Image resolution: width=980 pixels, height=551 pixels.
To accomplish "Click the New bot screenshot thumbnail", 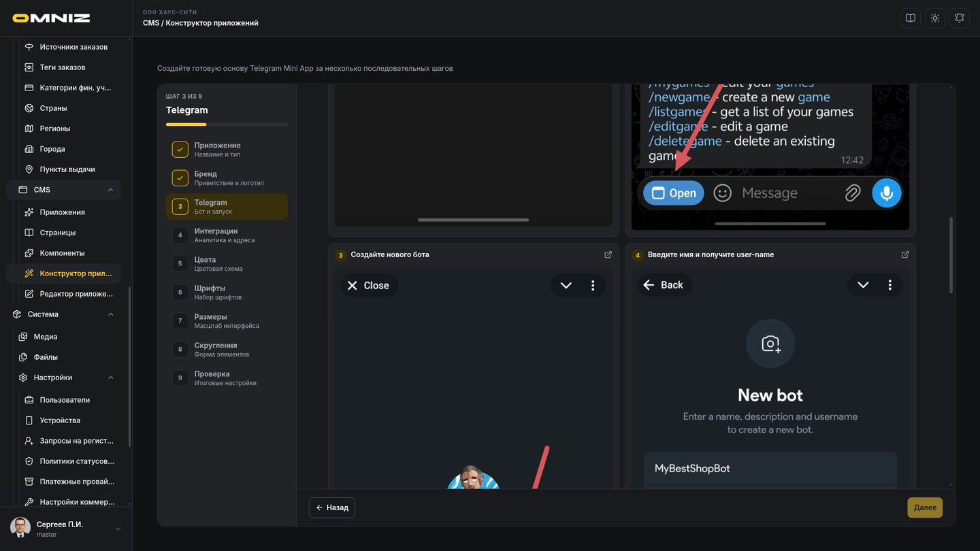I will pyautogui.click(x=770, y=378).
